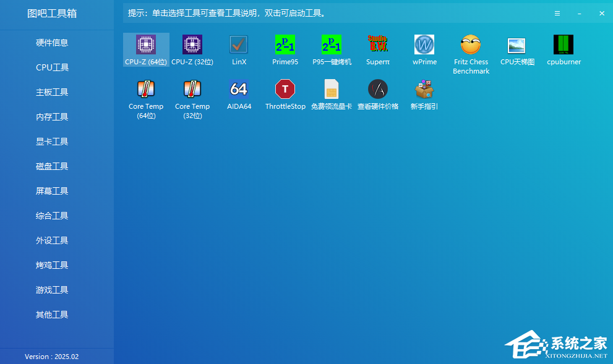Click the Version : 2025.02 label

pos(52,357)
